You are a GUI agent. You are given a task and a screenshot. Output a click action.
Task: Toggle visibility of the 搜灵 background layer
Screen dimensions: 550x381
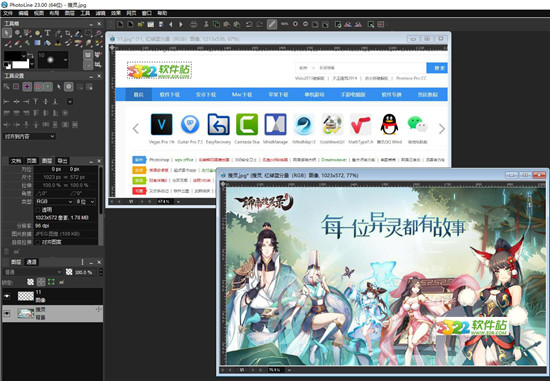point(7,313)
